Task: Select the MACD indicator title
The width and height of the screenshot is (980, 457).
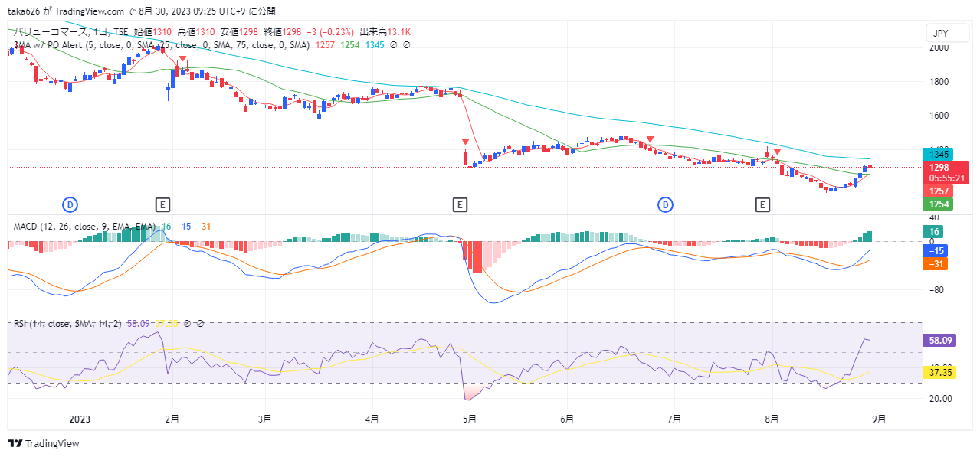Action: click(26, 227)
